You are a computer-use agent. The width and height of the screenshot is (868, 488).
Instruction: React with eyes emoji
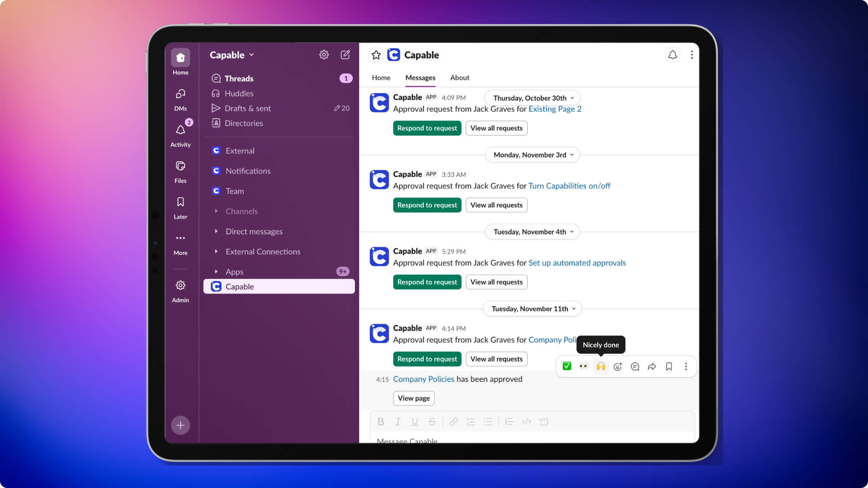point(584,366)
